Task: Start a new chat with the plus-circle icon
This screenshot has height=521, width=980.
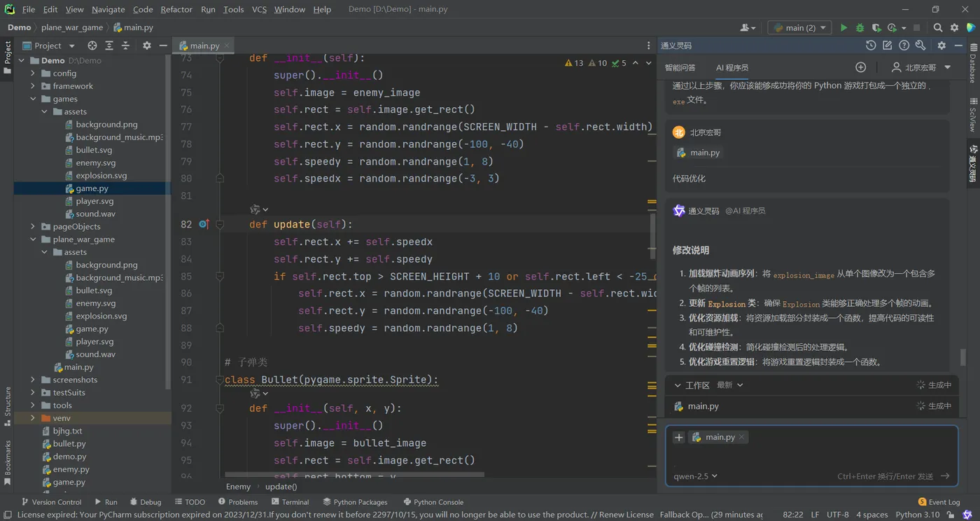Action: coord(861,67)
